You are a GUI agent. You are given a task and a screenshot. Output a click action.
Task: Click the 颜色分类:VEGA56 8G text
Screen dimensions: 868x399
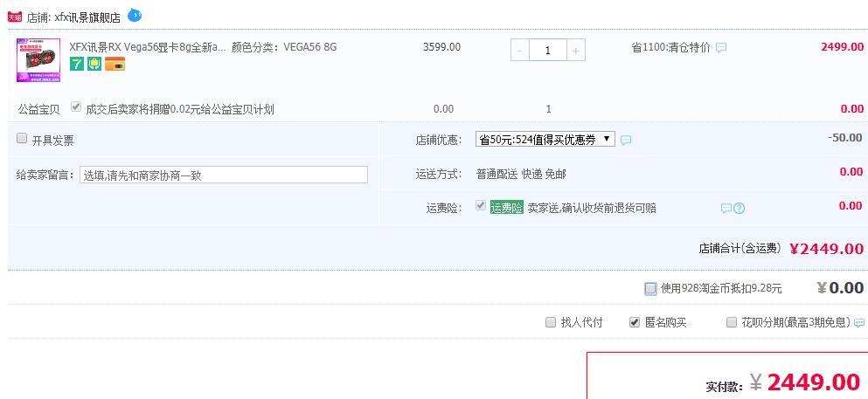284,47
